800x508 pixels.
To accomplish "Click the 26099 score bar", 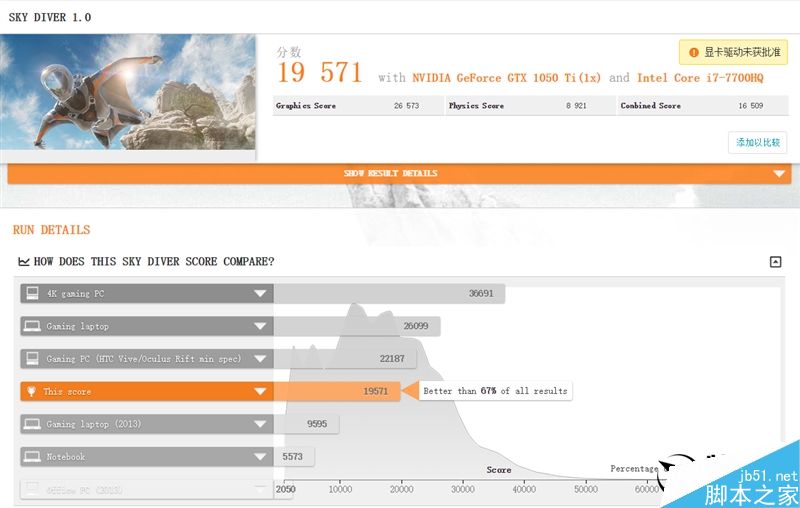I will tap(357, 326).
